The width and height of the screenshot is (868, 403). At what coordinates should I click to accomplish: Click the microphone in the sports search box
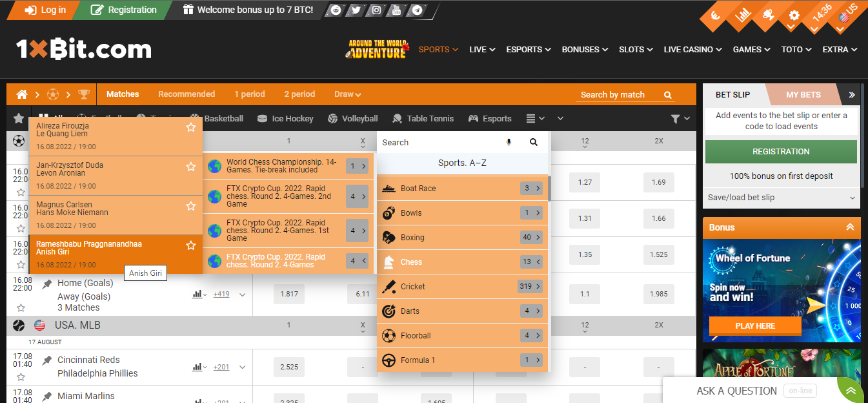(509, 142)
